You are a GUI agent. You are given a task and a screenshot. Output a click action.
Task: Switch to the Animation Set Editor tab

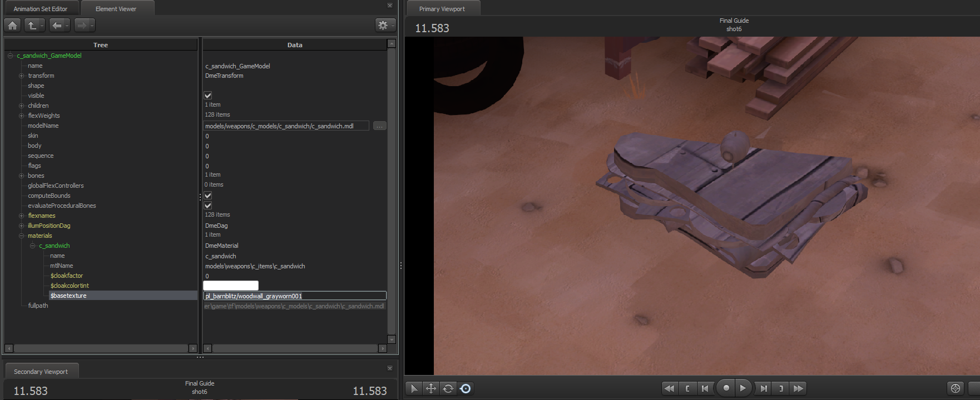pyautogui.click(x=41, y=9)
